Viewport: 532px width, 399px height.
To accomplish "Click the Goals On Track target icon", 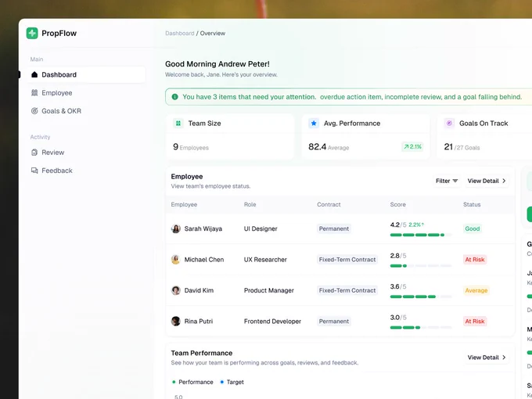I will 449,123.
